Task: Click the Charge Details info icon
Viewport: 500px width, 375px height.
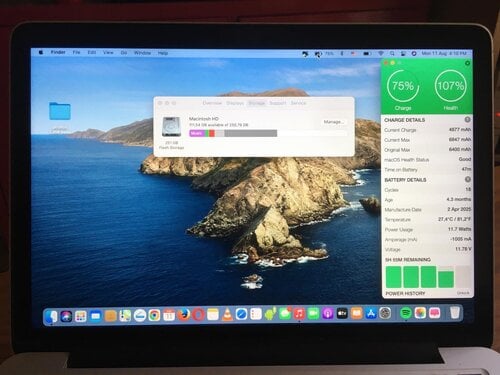Action: 467,119
